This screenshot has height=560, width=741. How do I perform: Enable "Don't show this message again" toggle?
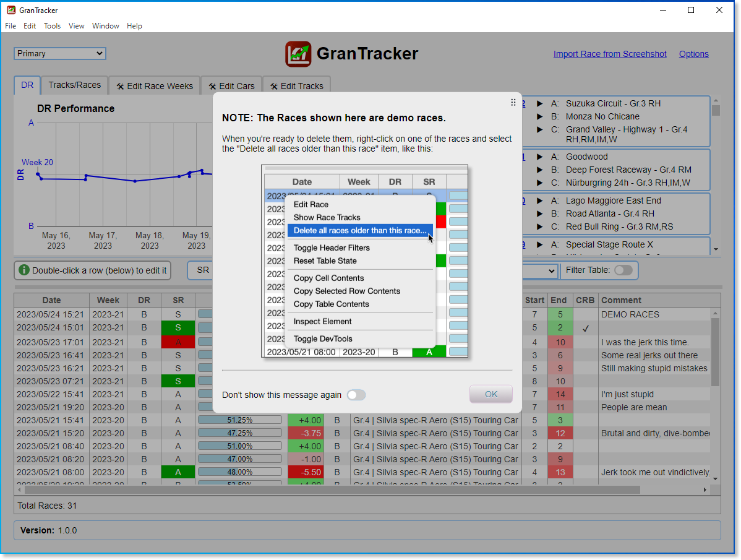pyautogui.click(x=356, y=395)
